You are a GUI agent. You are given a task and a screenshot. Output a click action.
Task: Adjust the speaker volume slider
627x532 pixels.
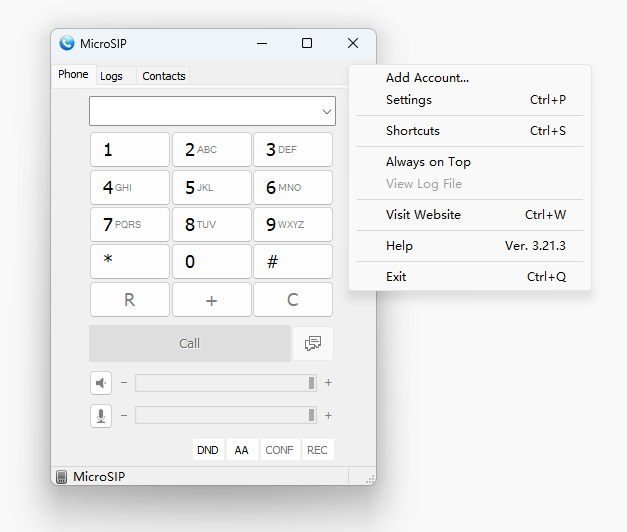pyautogui.click(x=226, y=382)
